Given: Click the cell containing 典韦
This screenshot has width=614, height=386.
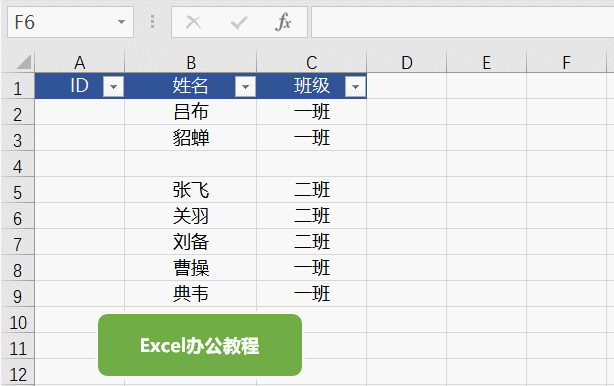Looking at the screenshot, I should click(x=191, y=294).
